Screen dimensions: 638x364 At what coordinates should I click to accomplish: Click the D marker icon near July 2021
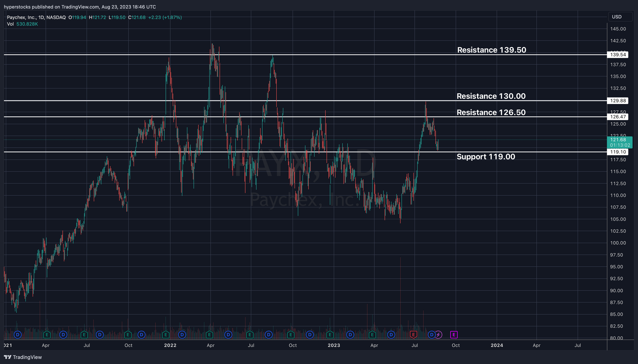point(99,335)
